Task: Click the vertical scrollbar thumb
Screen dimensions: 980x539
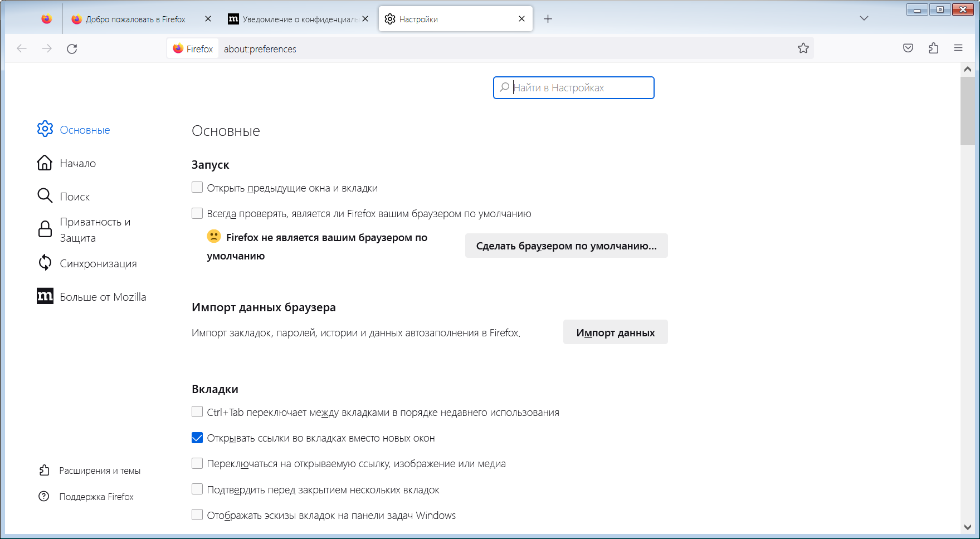Action: tap(968, 111)
